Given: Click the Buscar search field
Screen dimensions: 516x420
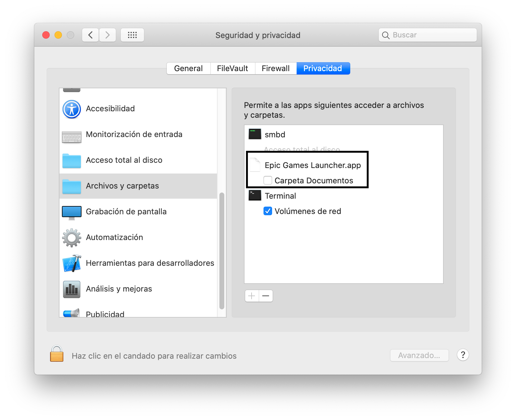Looking at the screenshot, I should click(428, 35).
